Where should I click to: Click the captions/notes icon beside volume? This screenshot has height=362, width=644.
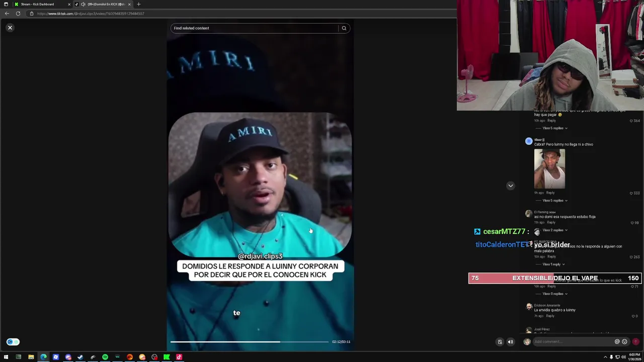pyautogui.click(x=500, y=342)
